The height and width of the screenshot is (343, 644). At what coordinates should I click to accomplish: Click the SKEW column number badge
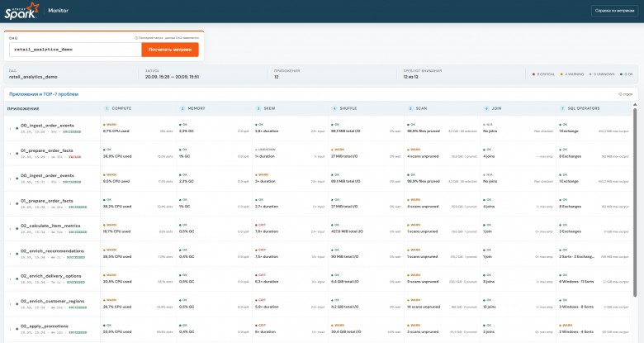(x=258, y=108)
